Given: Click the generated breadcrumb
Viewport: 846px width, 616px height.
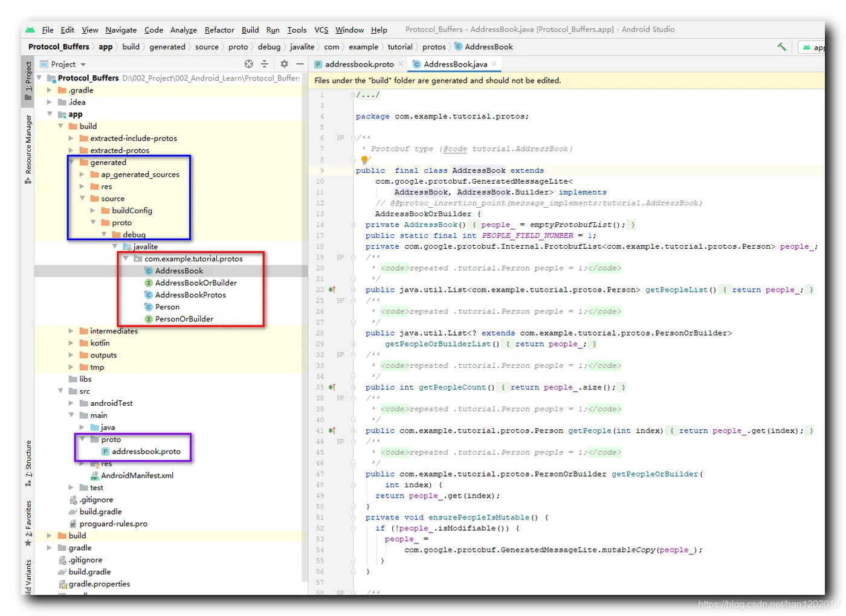Looking at the screenshot, I should 167,47.
